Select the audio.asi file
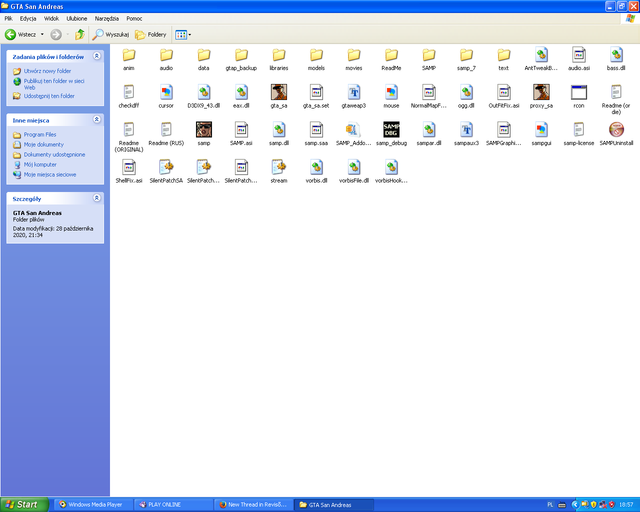The height and width of the screenshot is (512, 640). [579, 59]
